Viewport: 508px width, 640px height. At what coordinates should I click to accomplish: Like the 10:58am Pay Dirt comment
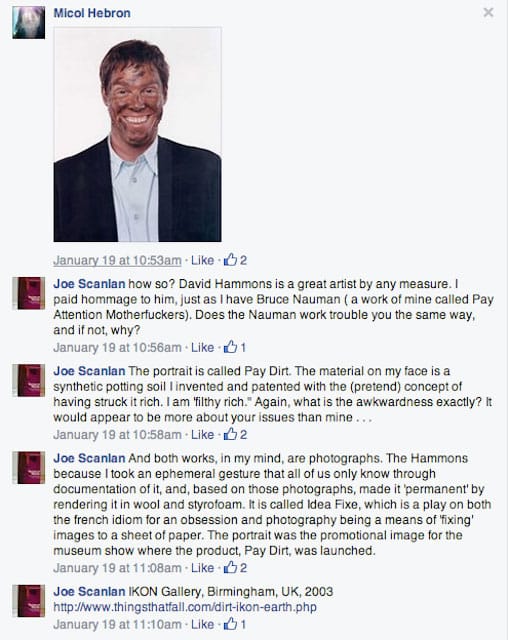[202, 435]
